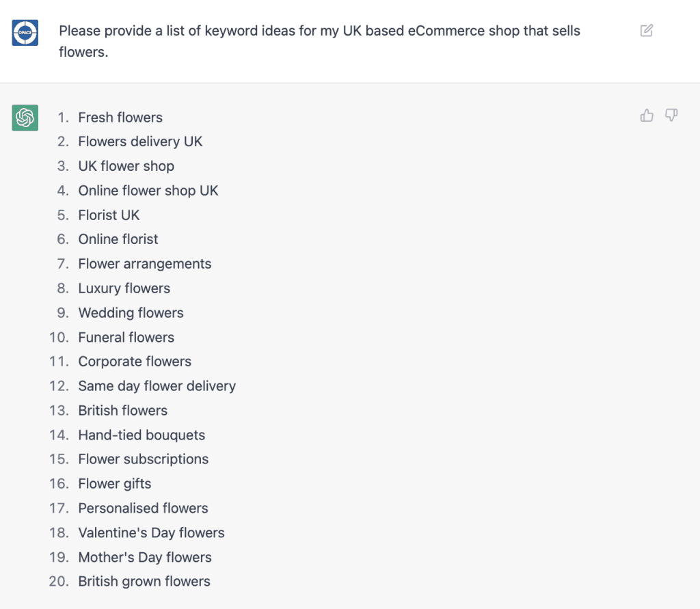Click the 'UK flower shop' entry
The image size is (700, 609).
(x=126, y=166)
